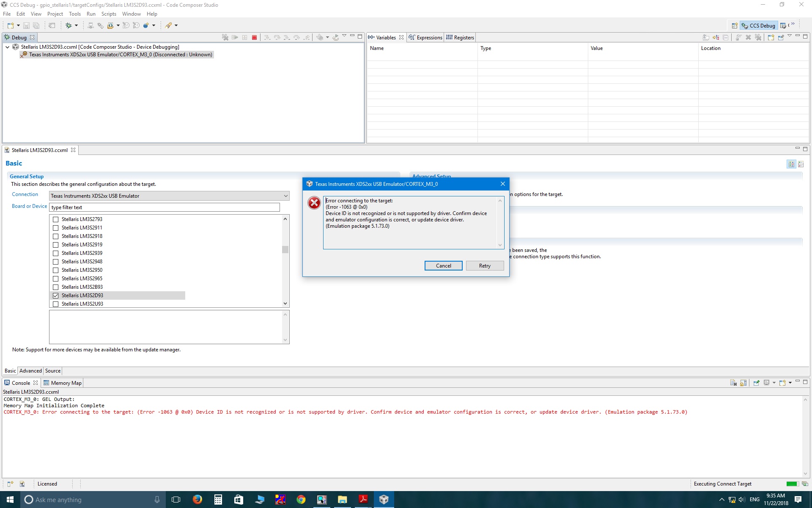Image resolution: width=812 pixels, height=508 pixels.
Task: Open the CCS Debug perspective
Action: (759, 26)
